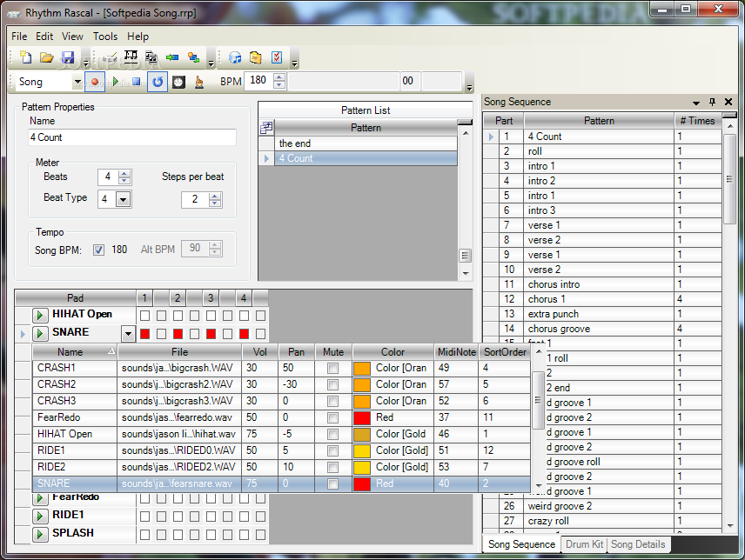This screenshot has width=745, height=560.
Task: Click the toolbar BPM spinner arrows
Action: point(279,81)
